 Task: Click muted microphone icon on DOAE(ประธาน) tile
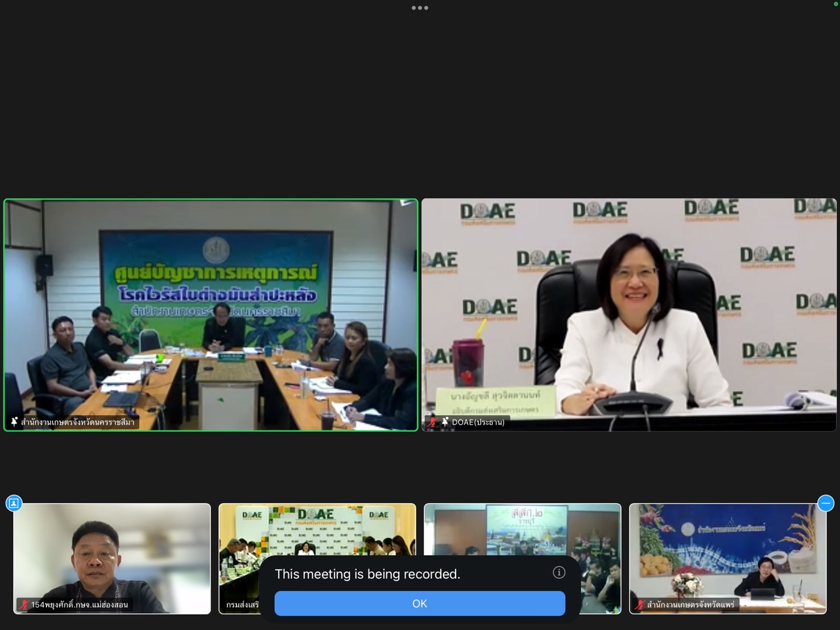pos(432,422)
